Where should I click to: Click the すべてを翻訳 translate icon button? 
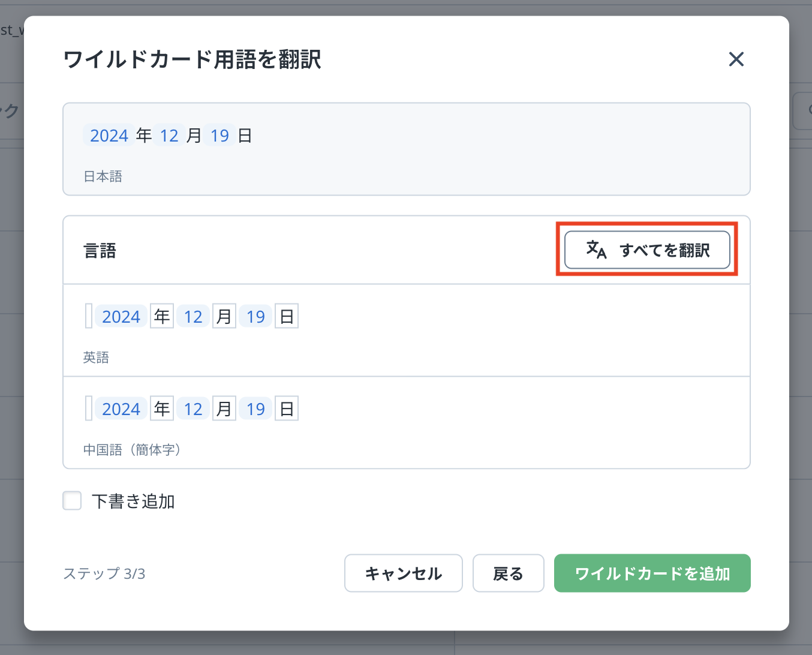coord(647,250)
